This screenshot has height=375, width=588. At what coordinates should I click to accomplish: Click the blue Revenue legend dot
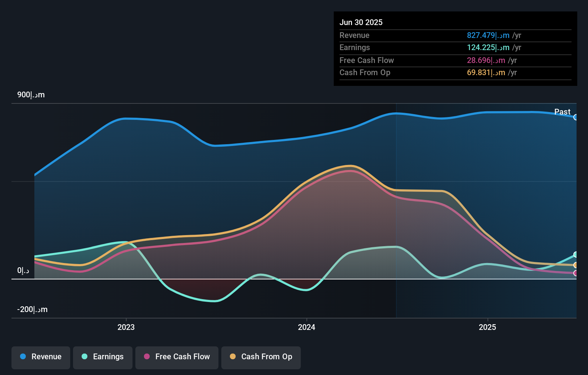[23, 356]
